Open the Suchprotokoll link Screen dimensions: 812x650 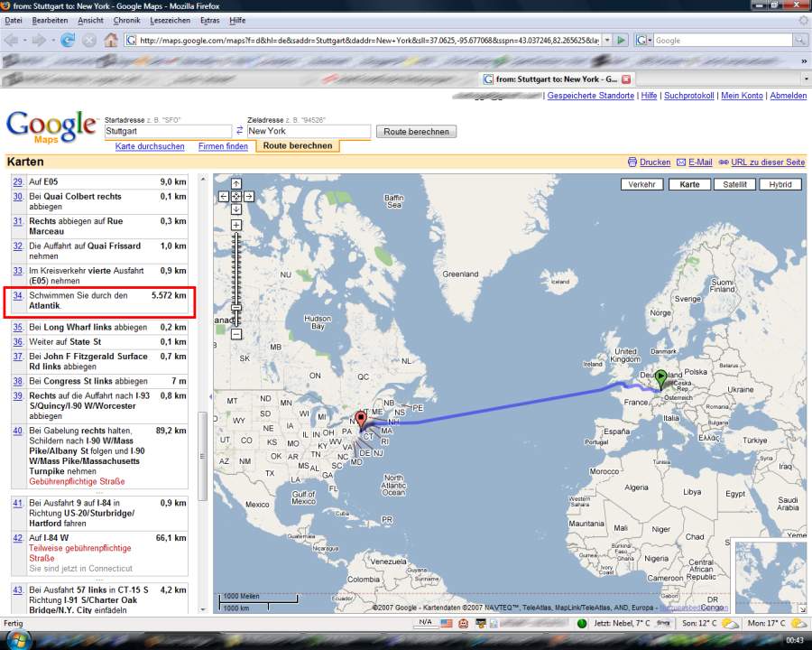click(x=688, y=96)
